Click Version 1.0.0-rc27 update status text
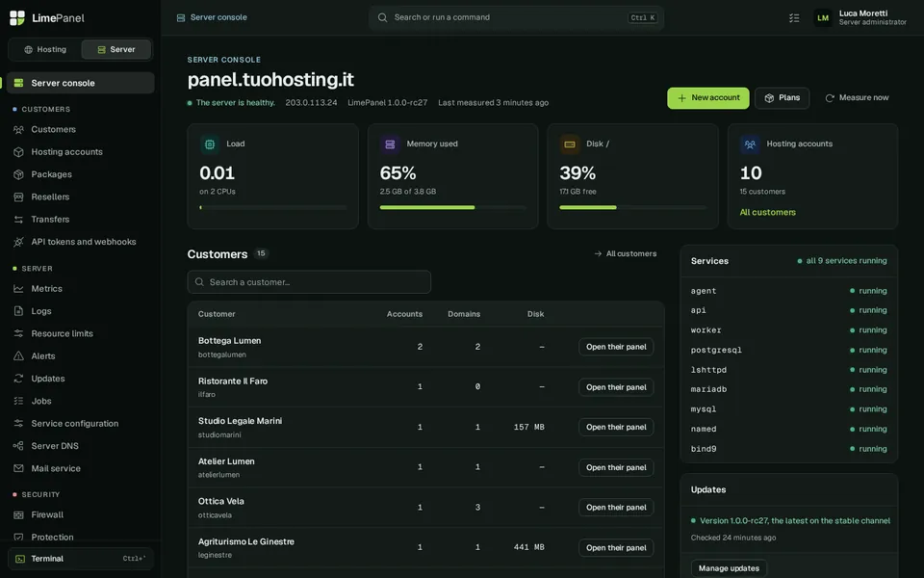The width and height of the screenshot is (924, 578). 794,521
